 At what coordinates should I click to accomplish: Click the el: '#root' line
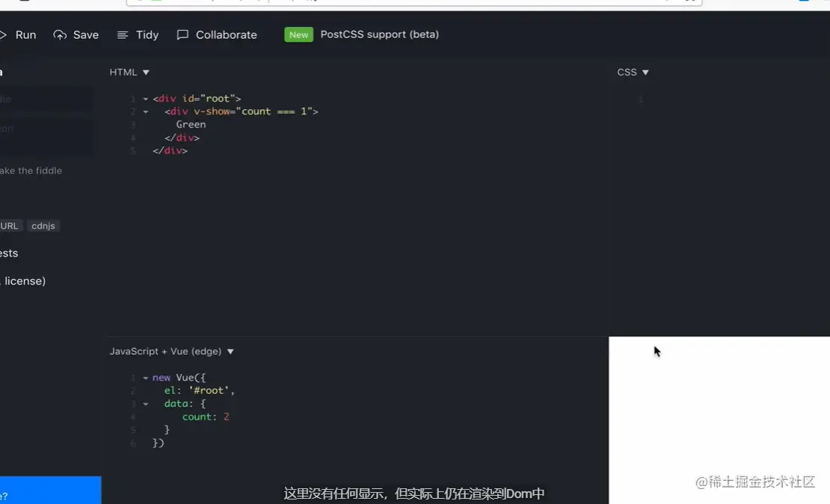pos(200,390)
